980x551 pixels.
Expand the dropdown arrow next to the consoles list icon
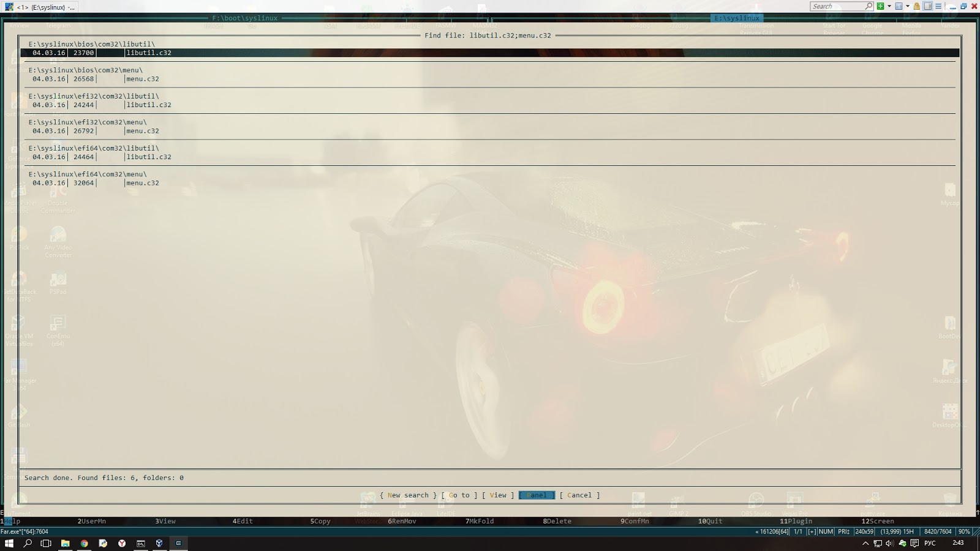click(907, 6)
